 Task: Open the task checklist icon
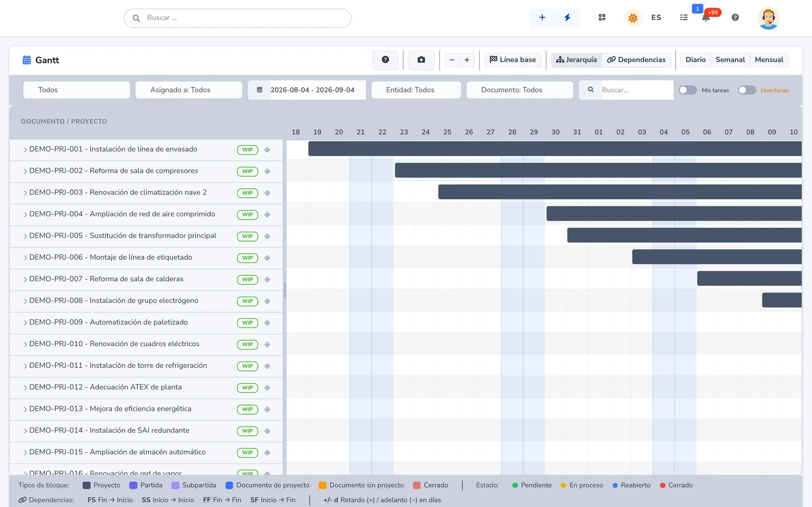[x=684, y=17]
